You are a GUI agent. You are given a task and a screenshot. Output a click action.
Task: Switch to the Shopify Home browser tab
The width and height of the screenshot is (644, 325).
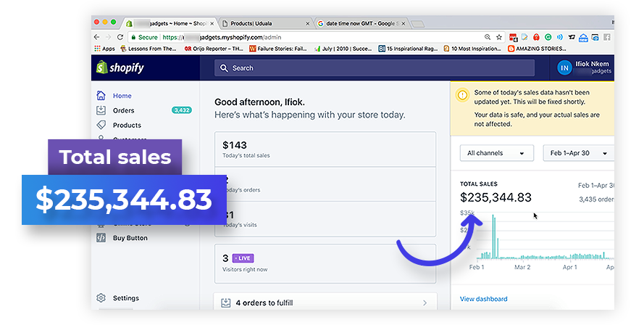pyautogui.click(x=170, y=23)
